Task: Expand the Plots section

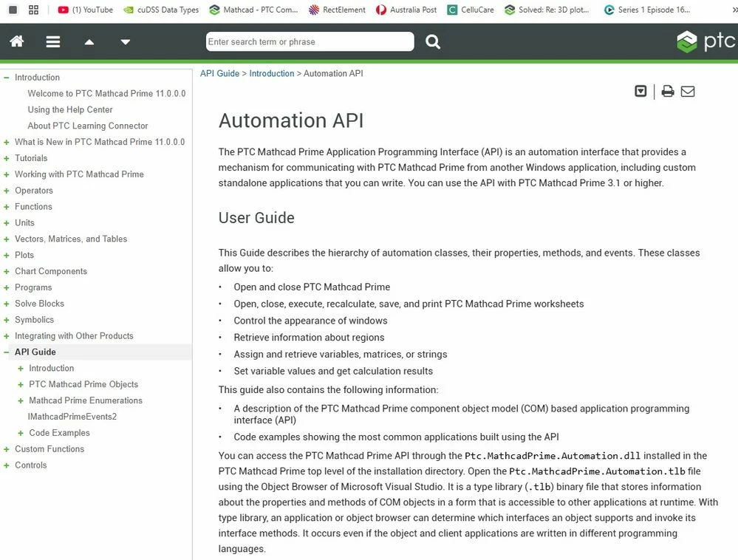Action: (x=6, y=255)
